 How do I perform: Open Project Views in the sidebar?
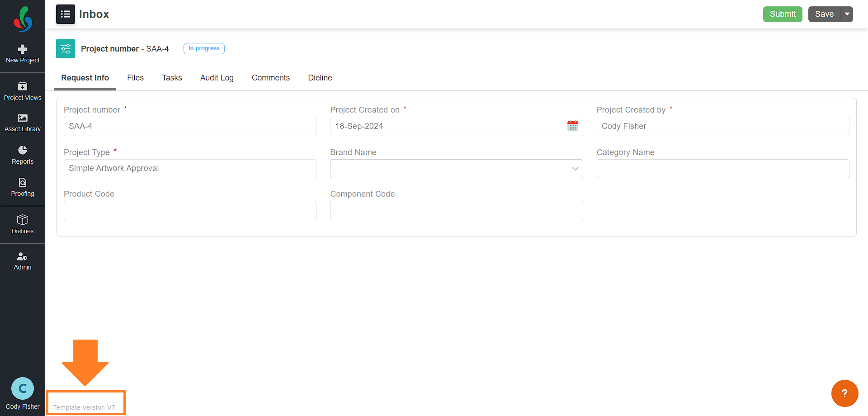tap(23, 91)
